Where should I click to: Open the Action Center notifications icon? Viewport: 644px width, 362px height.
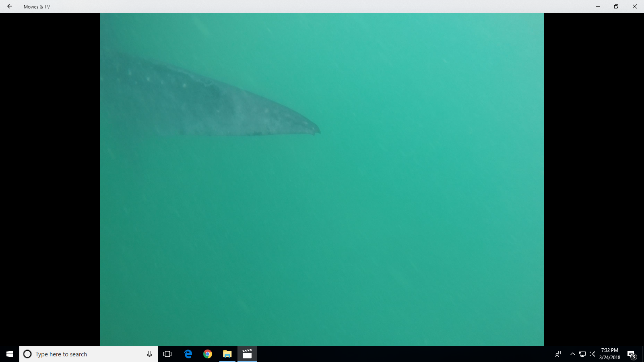(632, 354)
